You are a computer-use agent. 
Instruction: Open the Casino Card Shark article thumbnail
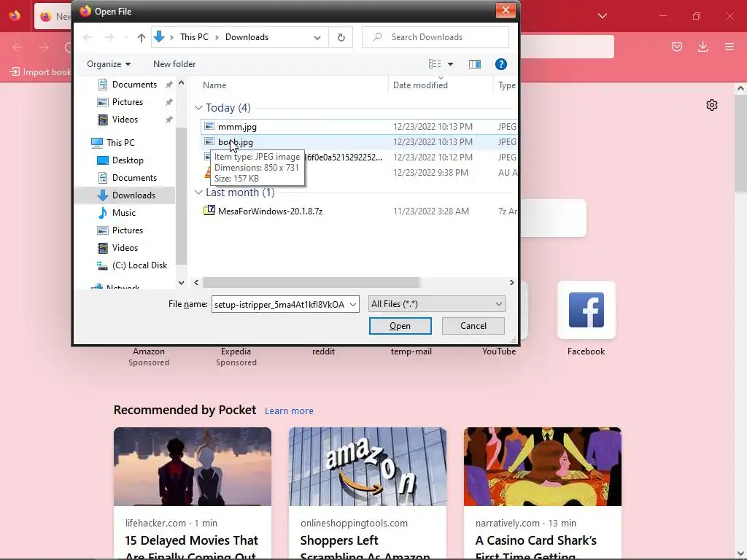pyautogui.click(x=543, y=467)
